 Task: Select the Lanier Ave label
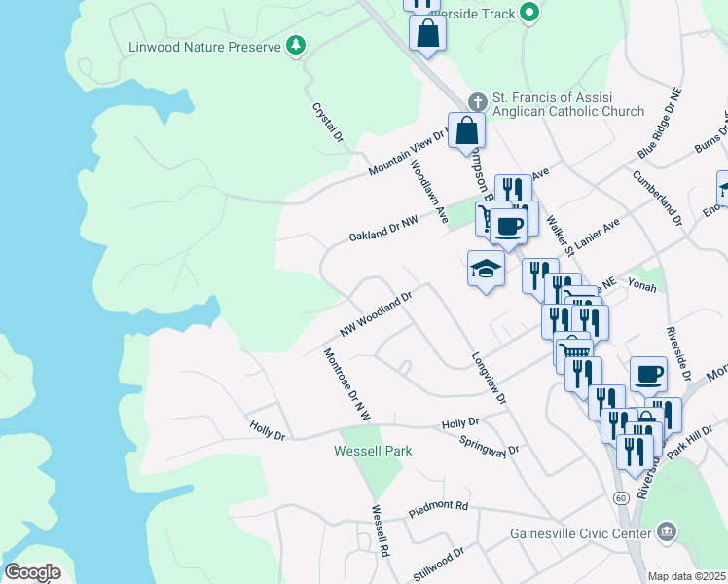[x=597, y=234]
